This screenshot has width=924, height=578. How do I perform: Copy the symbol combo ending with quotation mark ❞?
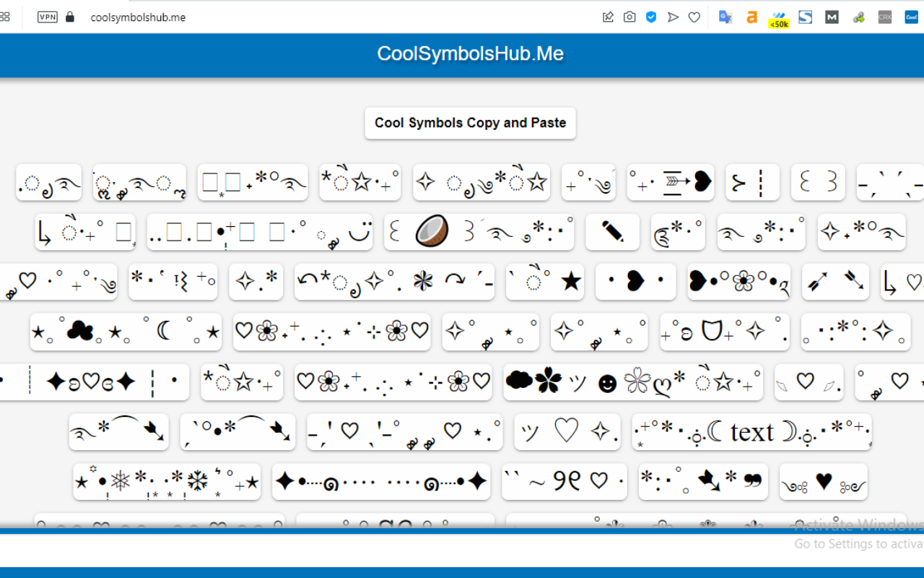pos(703,482)
